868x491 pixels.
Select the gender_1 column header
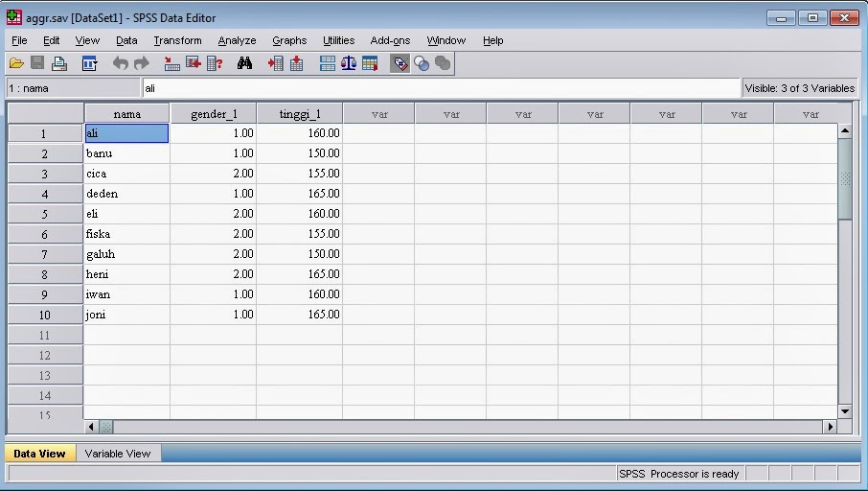[x=214, y=113]
